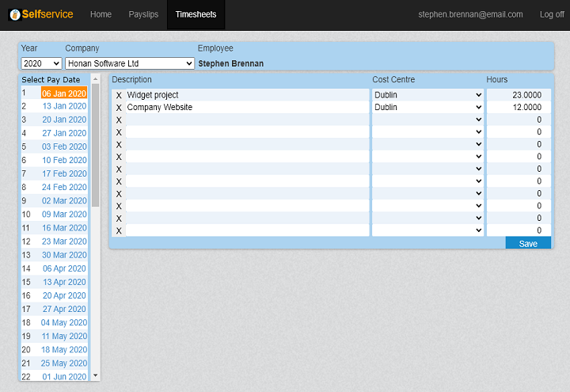Choose pay date 02 Mar 2020

click(x=64, y=200)
